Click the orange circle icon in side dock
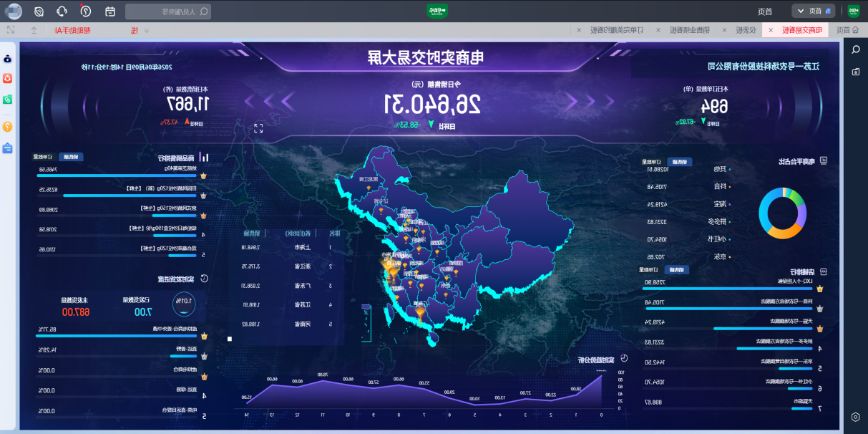Image resolution: width=868 pixels, height=434 pixels. click(8, 126)
